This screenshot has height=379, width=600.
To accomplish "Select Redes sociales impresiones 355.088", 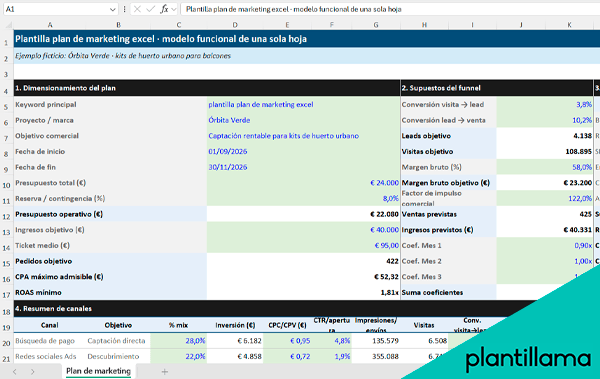I will (x=376, y=356).
